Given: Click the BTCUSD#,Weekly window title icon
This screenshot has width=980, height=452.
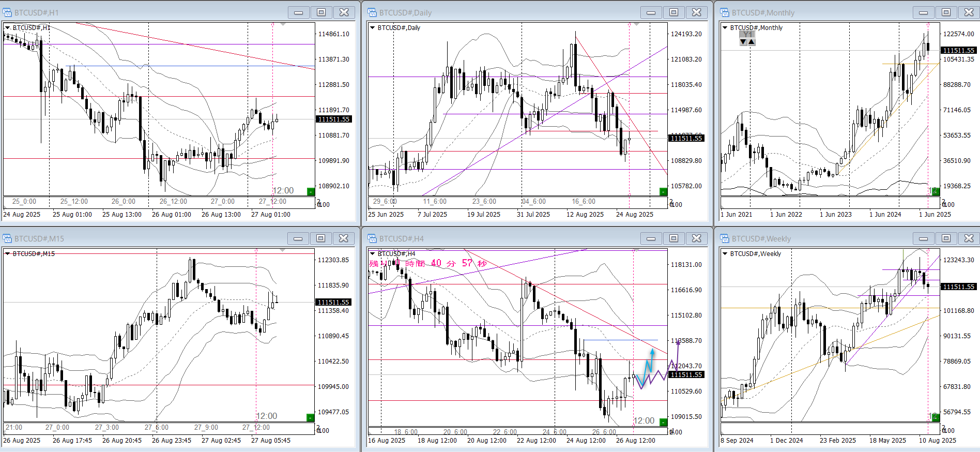Looking at the screenshot, I should tap(725, 238).
